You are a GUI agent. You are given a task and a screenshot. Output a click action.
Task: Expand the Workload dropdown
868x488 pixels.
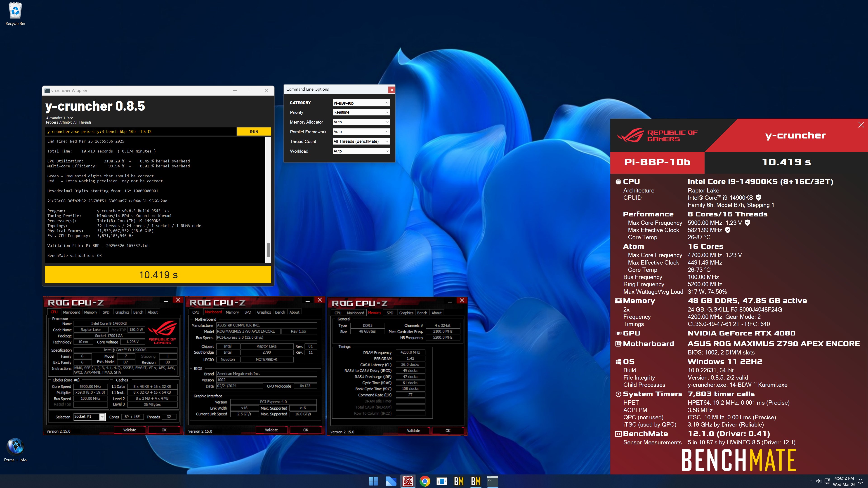[x=361, y=151]
